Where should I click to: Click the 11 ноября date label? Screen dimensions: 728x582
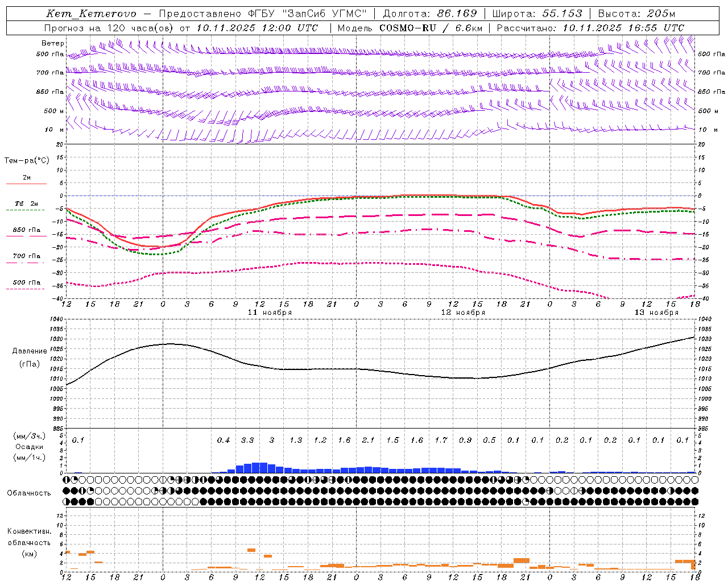click(270, 313)
